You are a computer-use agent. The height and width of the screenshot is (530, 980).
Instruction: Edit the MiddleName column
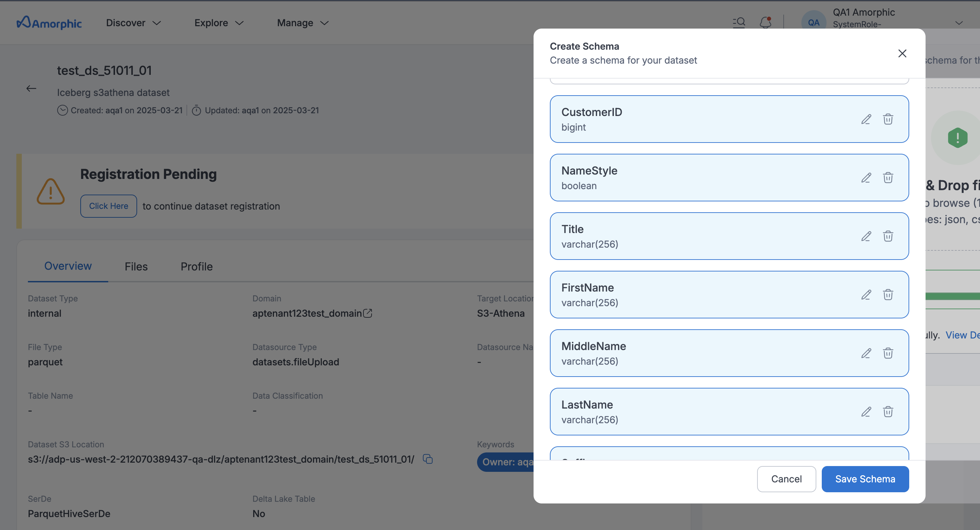(866, 353)
